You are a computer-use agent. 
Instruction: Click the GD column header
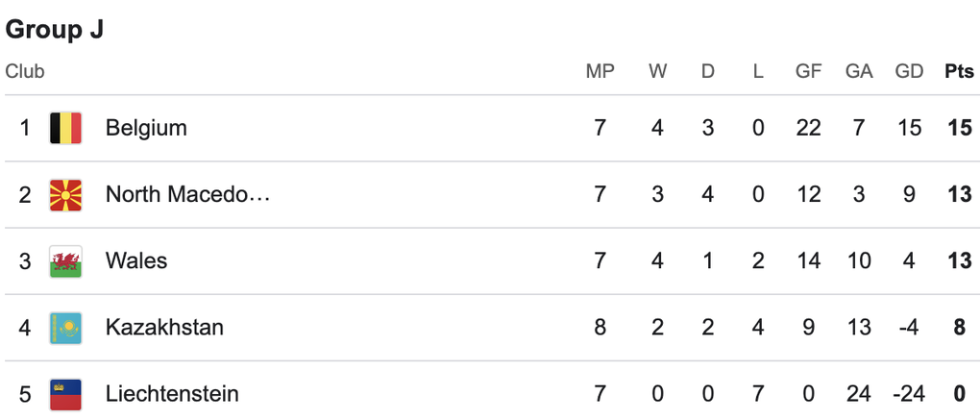pyautogui.click(x=908, y=72)
